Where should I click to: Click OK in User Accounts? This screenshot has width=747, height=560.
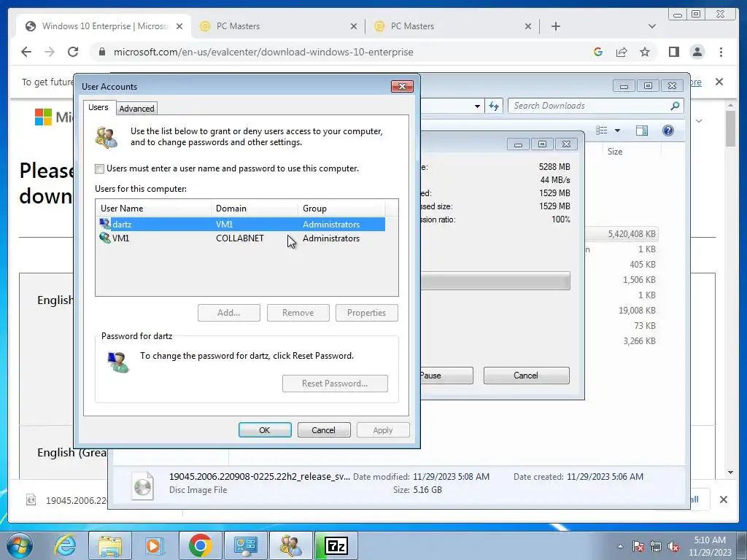coord(265,430)
